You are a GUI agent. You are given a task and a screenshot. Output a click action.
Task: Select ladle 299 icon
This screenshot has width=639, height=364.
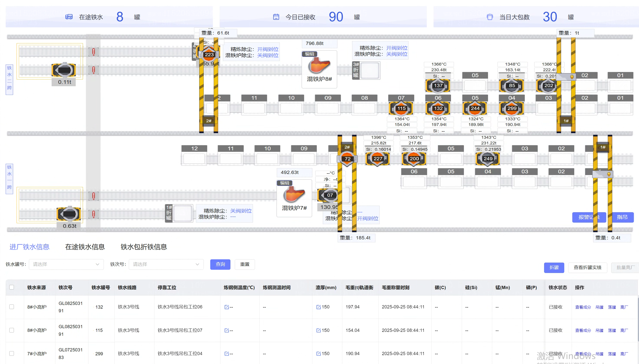pos(512,108)
